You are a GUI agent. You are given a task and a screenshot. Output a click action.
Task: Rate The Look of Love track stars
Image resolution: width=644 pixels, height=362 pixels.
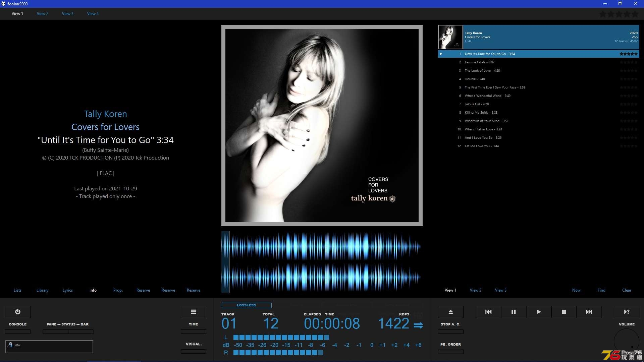point(629,71)
